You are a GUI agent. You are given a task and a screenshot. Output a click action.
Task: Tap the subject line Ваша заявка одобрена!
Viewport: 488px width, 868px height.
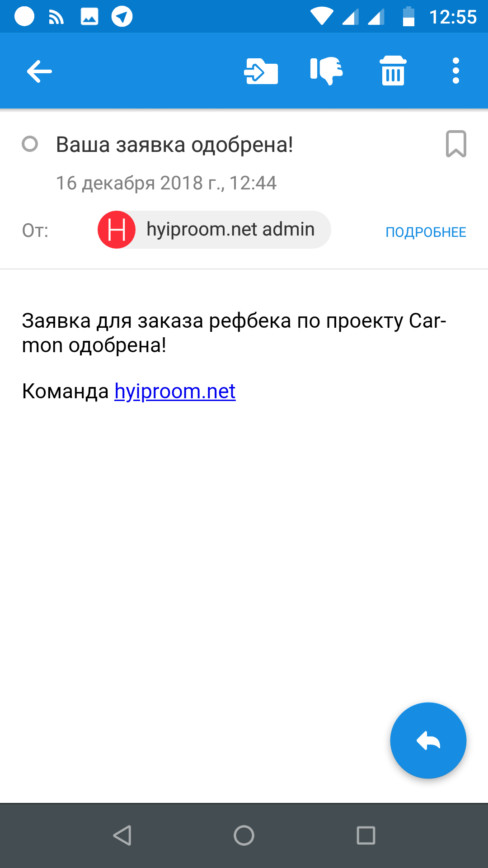(x=174, y=145)
